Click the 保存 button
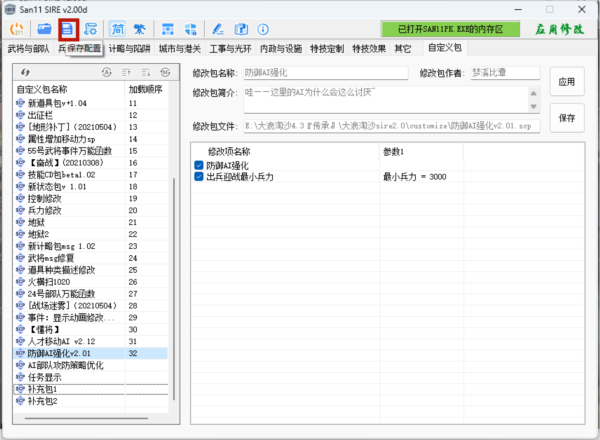This screenshot has width=600, height=440. (x=567, y=118)
